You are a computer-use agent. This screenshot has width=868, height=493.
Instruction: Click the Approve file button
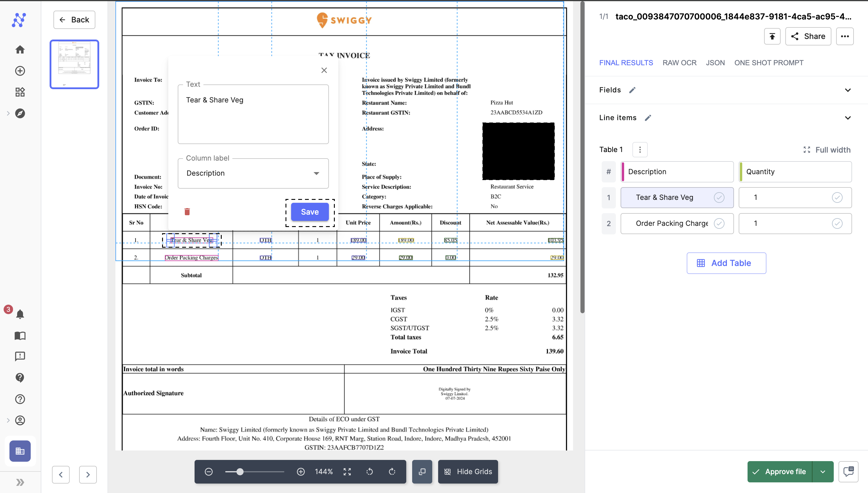click(x=780, y=472)
